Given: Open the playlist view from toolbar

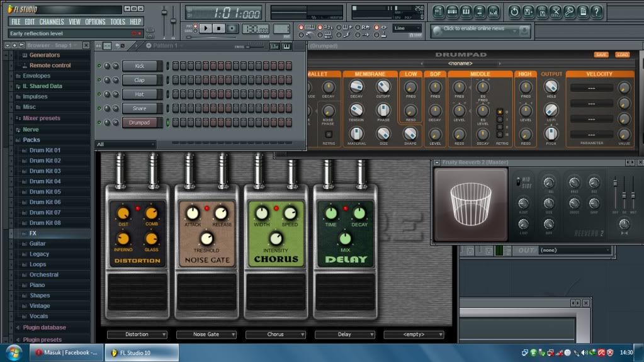Looking at the screenshot, I should pyautogui.click(x=439, y=12).
